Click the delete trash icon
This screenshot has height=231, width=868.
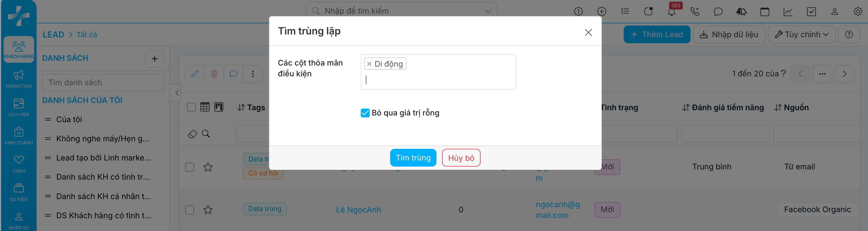214,74
